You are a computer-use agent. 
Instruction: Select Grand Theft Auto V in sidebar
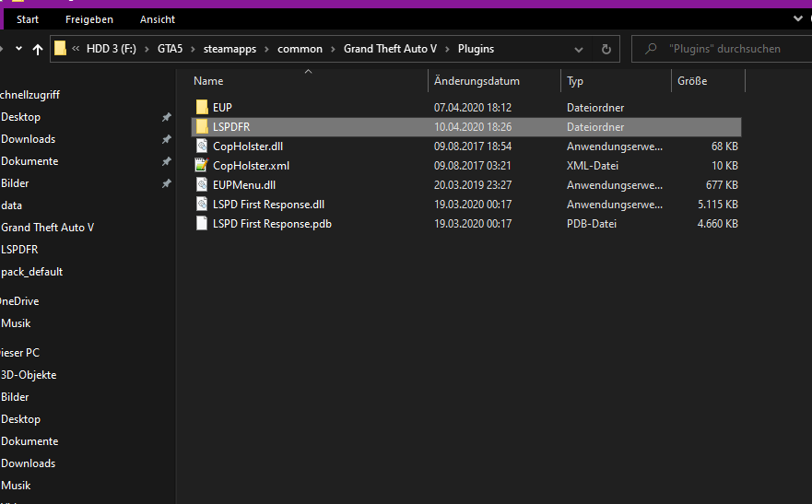[x=48, y=228]
